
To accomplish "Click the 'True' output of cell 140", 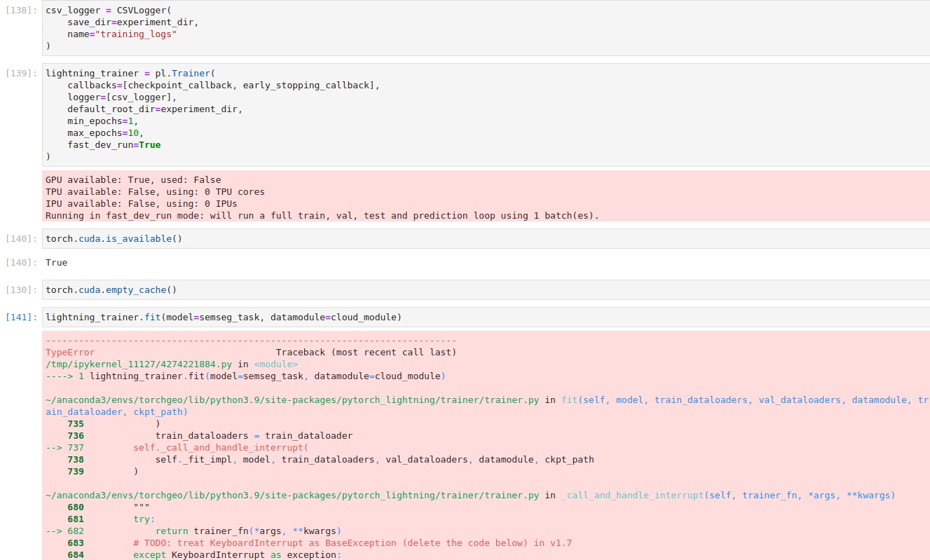I will point(57,263).
